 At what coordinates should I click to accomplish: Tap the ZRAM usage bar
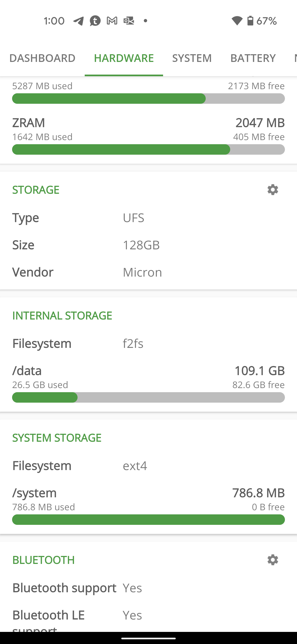pos(148,149)
